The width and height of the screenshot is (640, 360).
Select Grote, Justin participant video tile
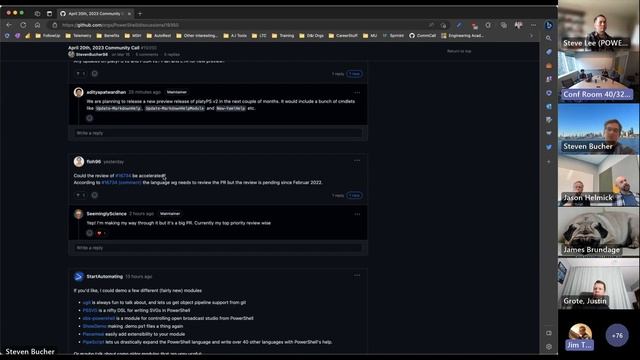[599, 284]
